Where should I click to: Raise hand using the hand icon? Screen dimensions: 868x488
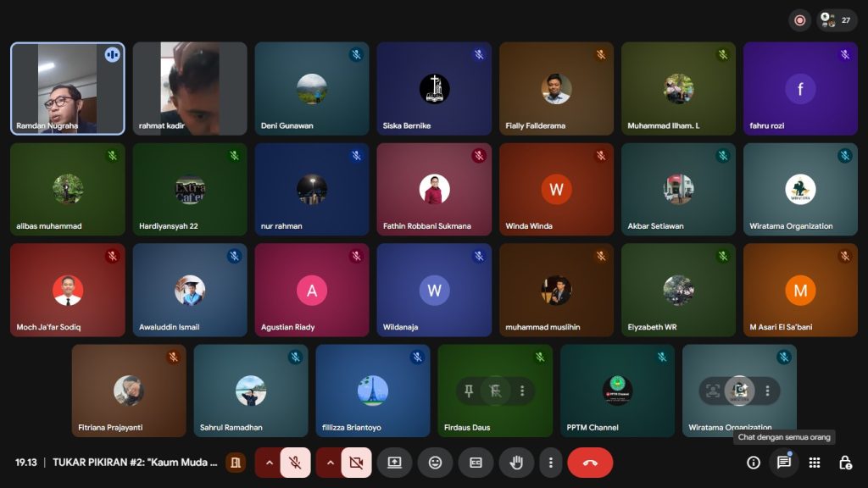[x=515, y=463]
